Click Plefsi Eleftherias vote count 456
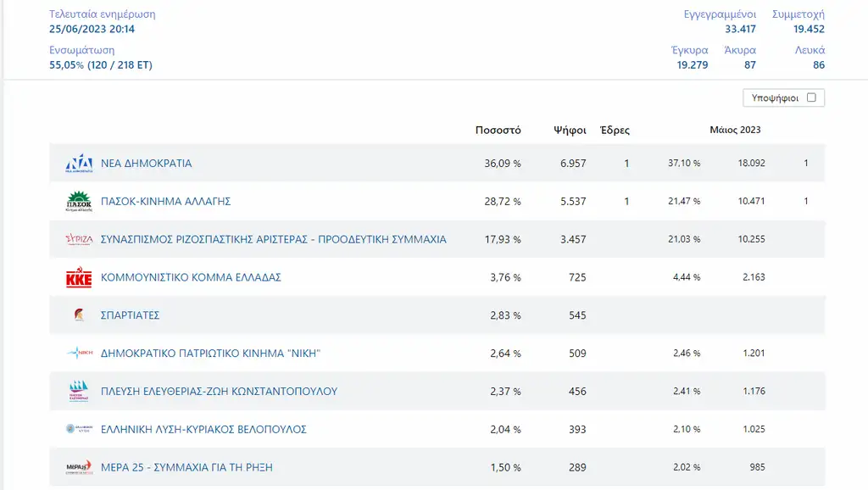Viewport: 868px width, 490px height. point(577,391)
